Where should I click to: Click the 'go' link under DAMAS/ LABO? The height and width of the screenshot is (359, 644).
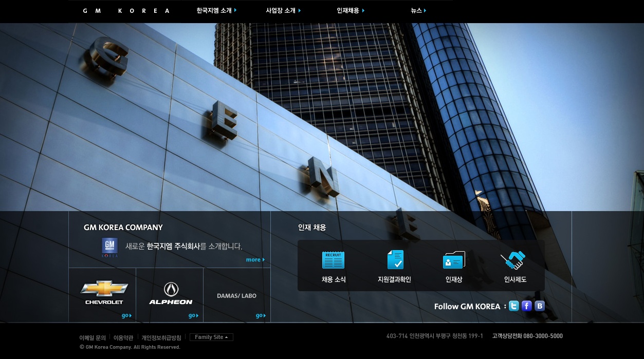click(260, 315)
